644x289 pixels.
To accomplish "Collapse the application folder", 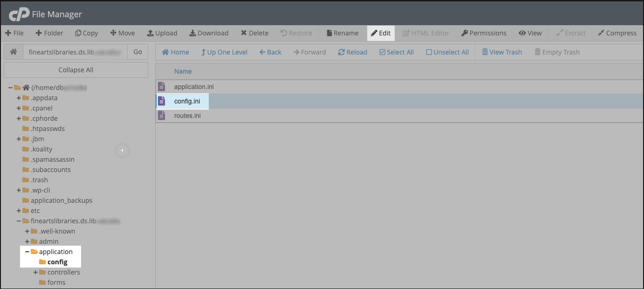I will click(x=27, y=252).
